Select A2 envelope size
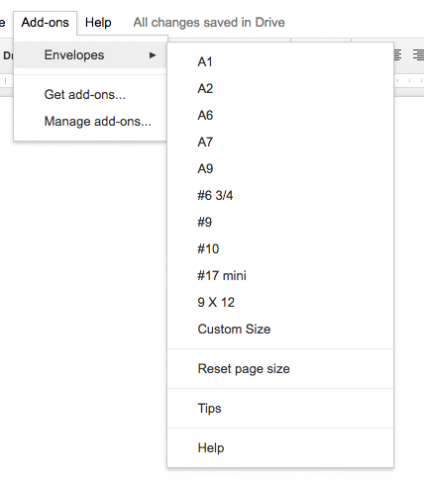Image resolution: width=424 pixels, height=480 pixels. [x=280, y=89]
